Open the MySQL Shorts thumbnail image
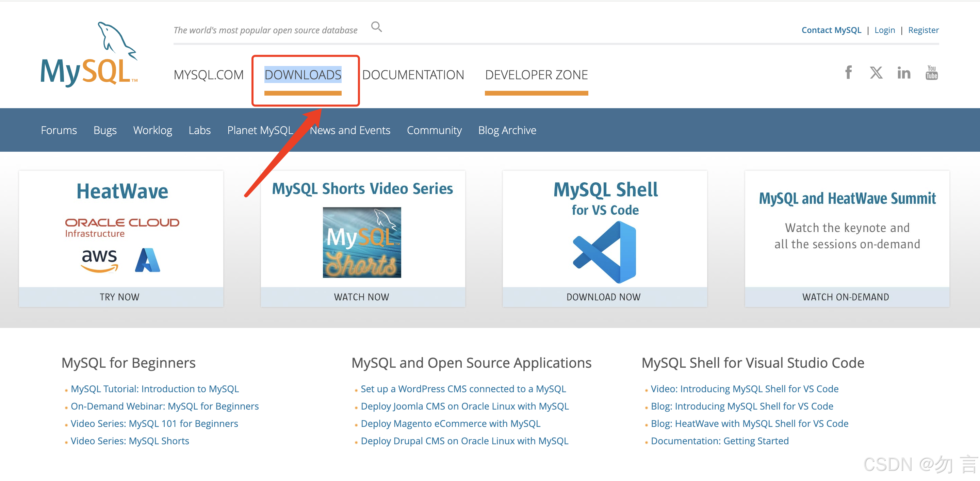This screenshot has width=980, height=481. [x=362, y=242]
